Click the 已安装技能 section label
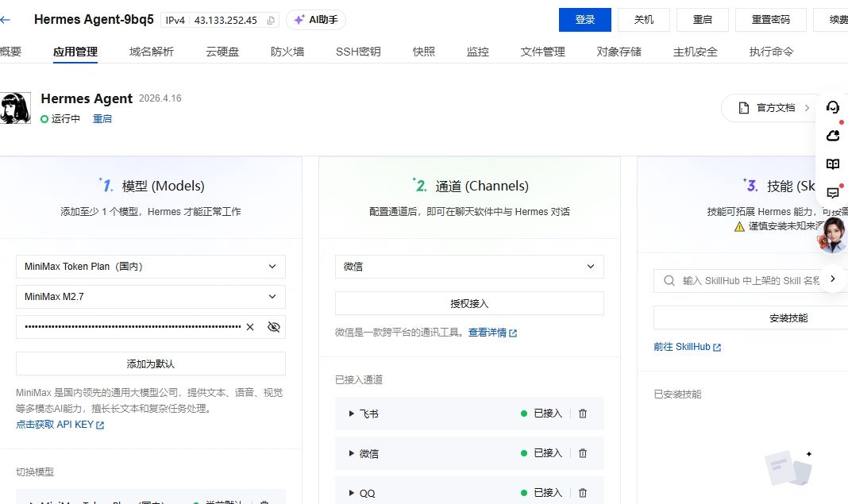The height and width of the screenshot is (504, 848). [x=677, y=394]
